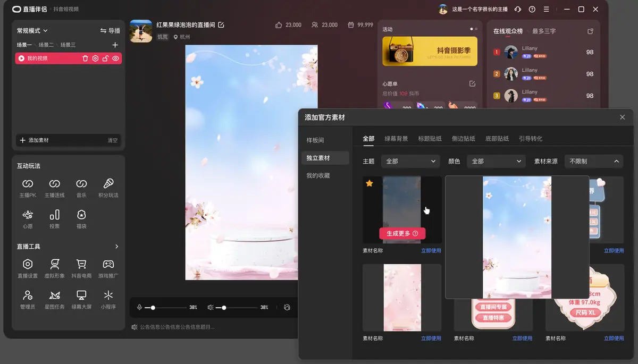Click the refresh icon beside volume controls
The image size is (638, 364).
[x=287, y=307]
